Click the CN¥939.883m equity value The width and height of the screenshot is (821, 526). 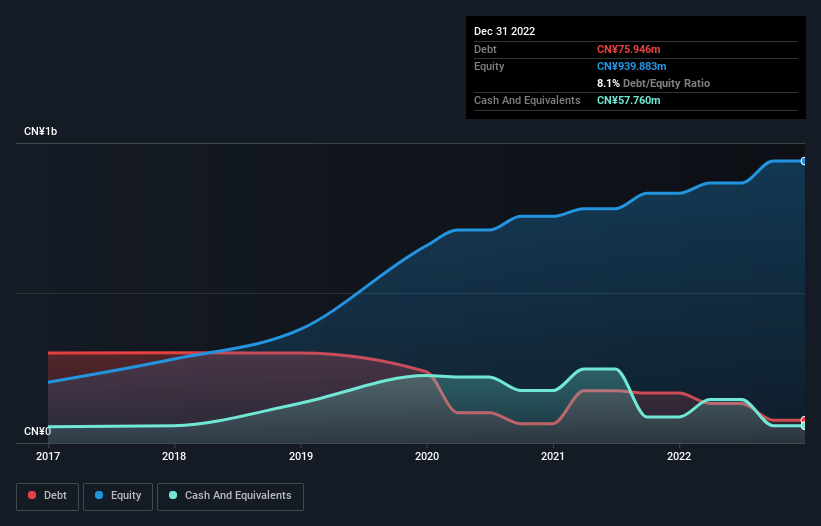[631, 66]
